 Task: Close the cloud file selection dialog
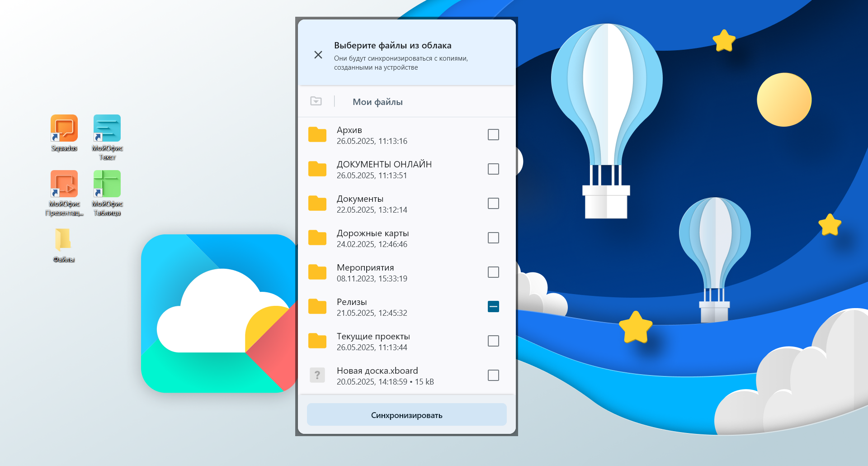(318, 55)
